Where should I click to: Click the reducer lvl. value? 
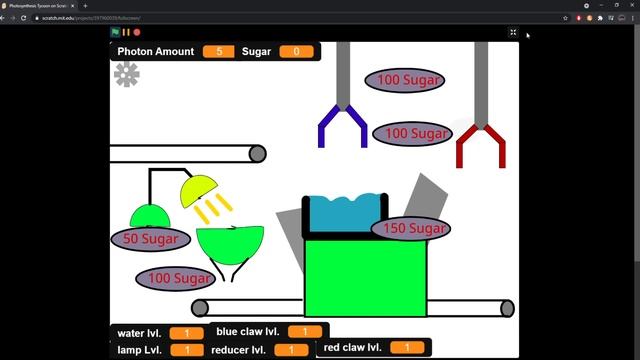click(x=291, y=350)
